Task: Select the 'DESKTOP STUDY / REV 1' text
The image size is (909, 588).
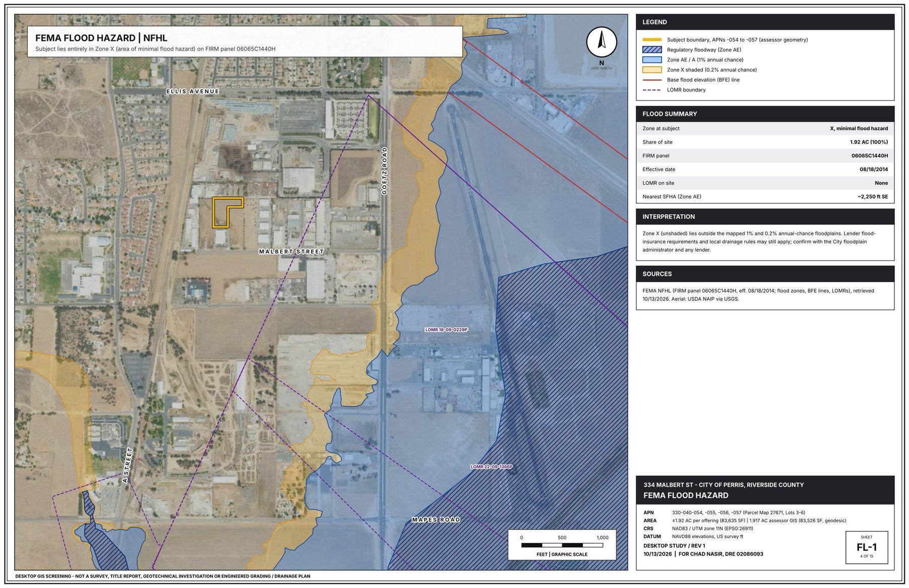Action: coord(674,546)
